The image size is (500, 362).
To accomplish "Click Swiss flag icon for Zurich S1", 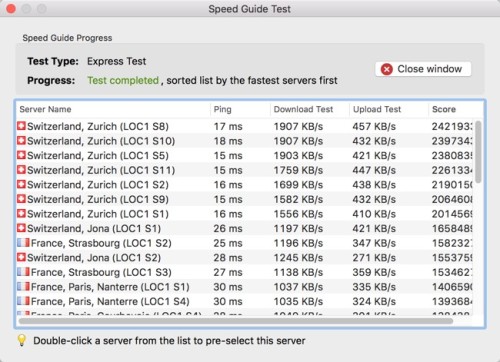I will click(21, 214).
